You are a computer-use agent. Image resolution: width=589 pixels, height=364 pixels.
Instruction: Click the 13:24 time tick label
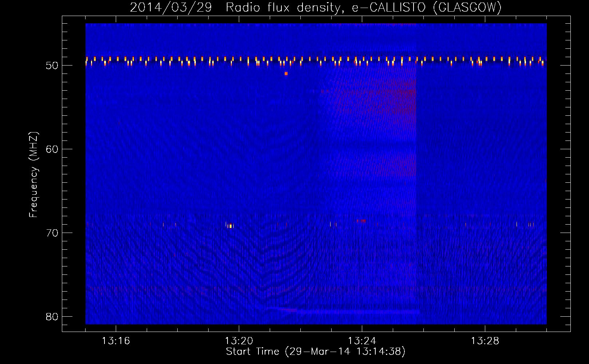362,341
